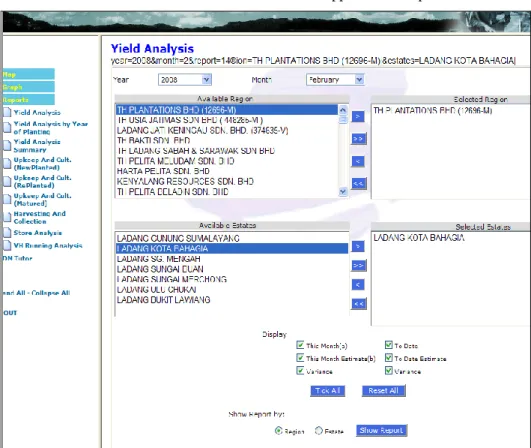Click the document icon beside Yield Analysis
Image resolution: width=531 pixels, height=448 pixels.
coord(7,112)
